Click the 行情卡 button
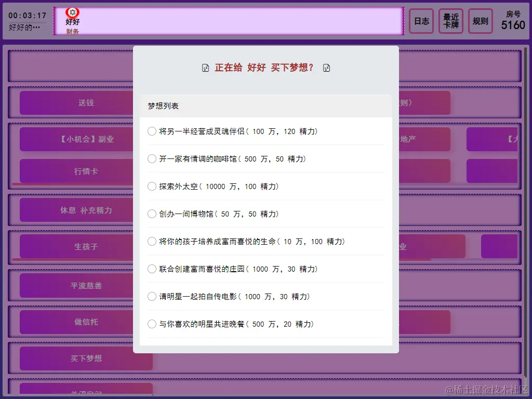The image size is (532, 399). click(77, 171)
